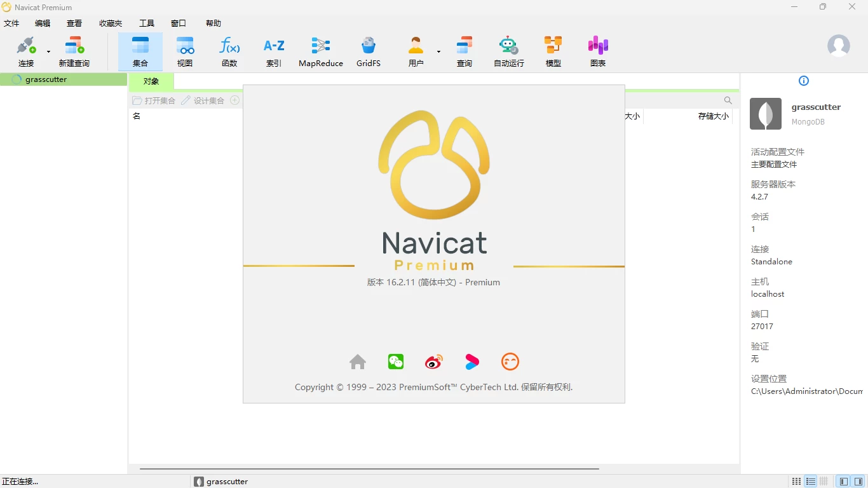Click the settings location path C:\Users\Administrator

(x=807, y=391)
